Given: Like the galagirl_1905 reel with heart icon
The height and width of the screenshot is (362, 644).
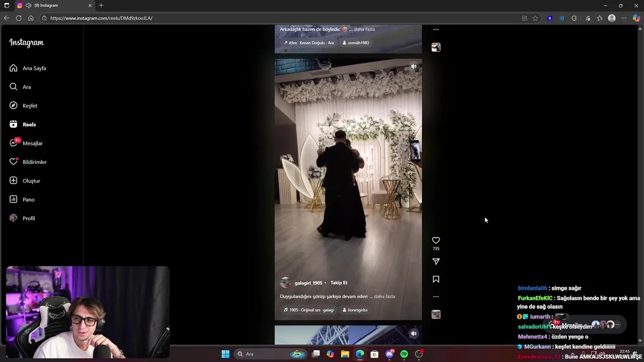Looking at the screenshot, I should (436, 240).
